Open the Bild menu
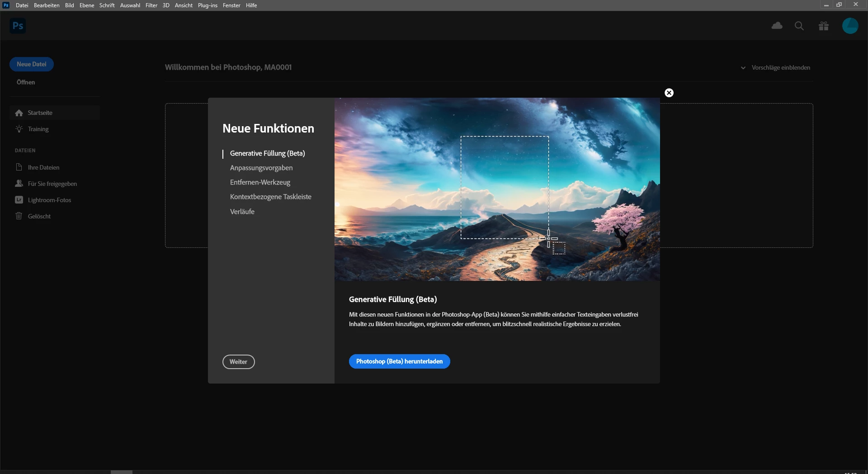Image resolution: width=868 pixels, height=474 pixels. pos(69,5)
